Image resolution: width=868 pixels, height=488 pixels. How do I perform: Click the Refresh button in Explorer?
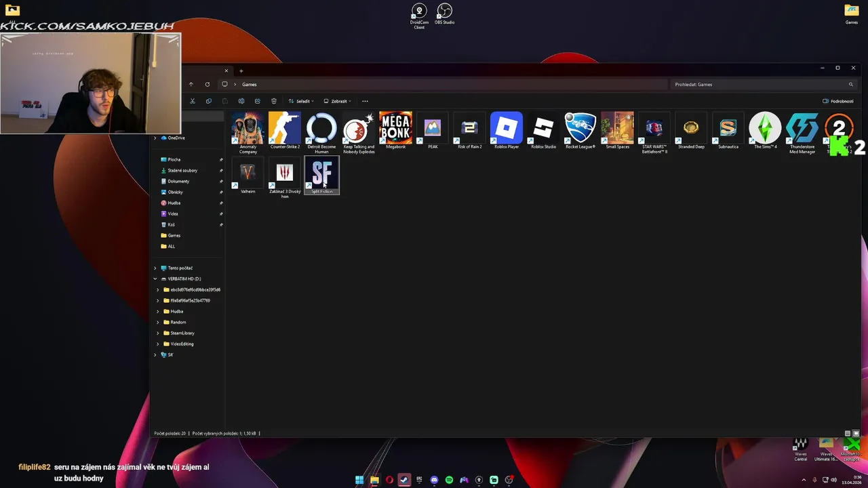(x=208, y=84)
